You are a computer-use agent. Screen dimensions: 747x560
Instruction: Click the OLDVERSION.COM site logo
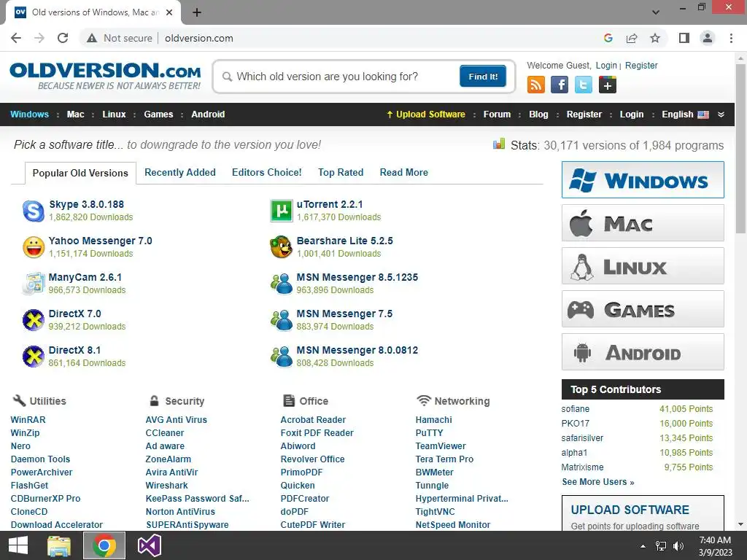pyautogui.click(x=105, y=76)
